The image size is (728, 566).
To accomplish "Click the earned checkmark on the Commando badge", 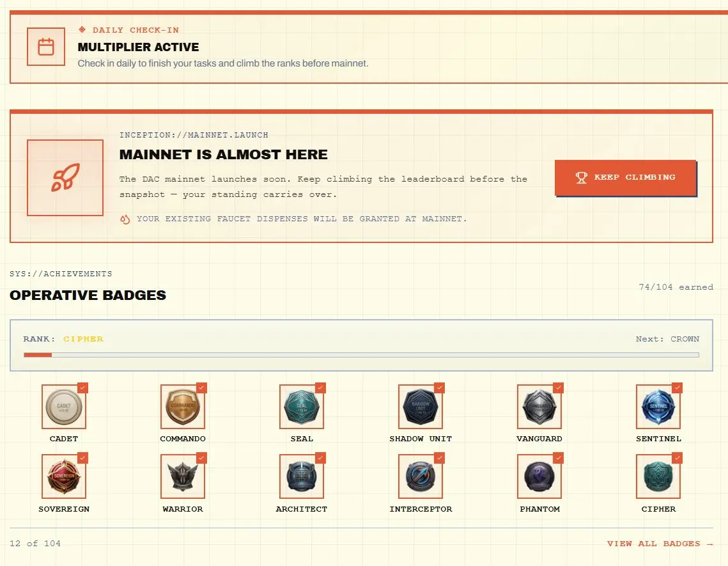I will 201,388.
